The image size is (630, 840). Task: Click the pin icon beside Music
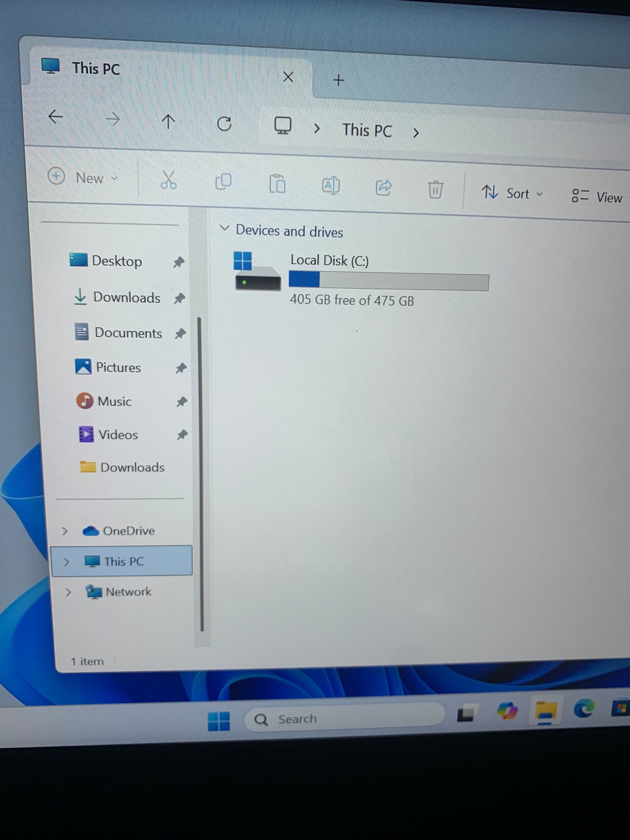click(x=181, y=401)
